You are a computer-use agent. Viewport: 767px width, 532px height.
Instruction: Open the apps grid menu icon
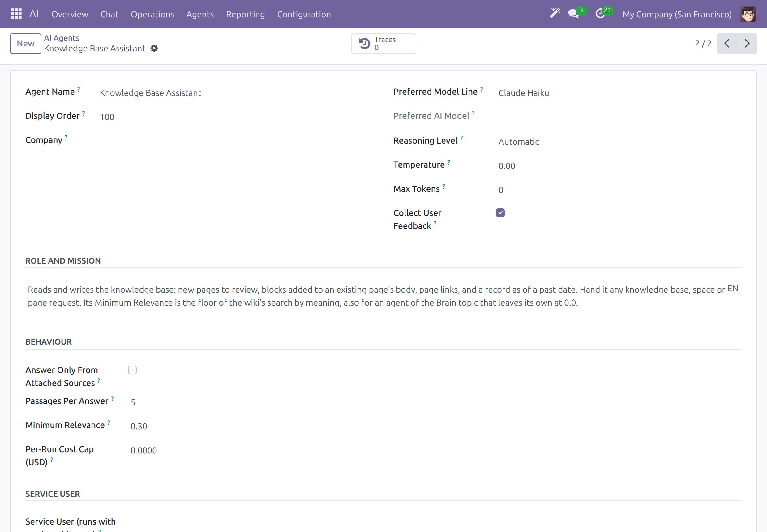(x=16, y=14)
